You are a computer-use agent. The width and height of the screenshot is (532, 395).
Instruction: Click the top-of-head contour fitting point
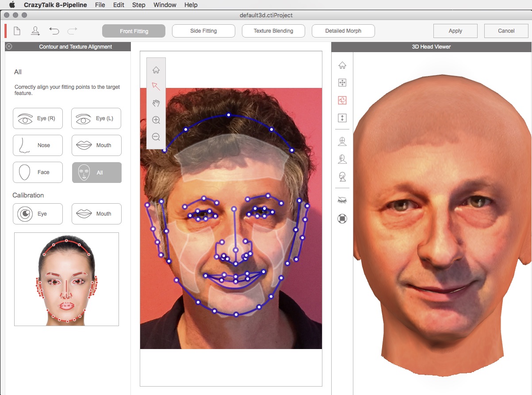[229, 115]
